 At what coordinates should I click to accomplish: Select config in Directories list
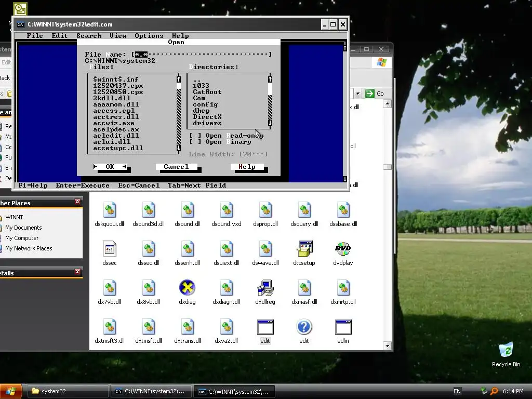pos(205,104)
